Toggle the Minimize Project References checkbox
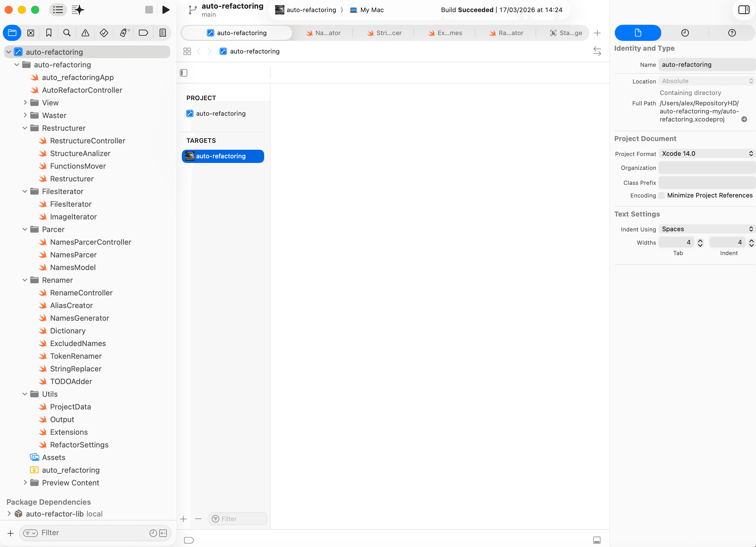The width and height of the screenshot is (756, 547). click(x=662, y=195)
